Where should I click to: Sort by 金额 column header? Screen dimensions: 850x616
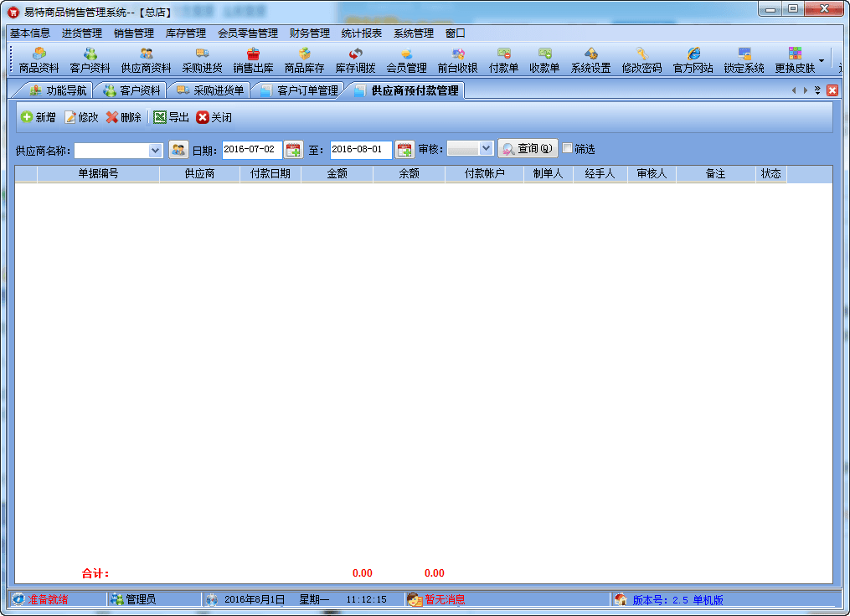pos(337,173)
